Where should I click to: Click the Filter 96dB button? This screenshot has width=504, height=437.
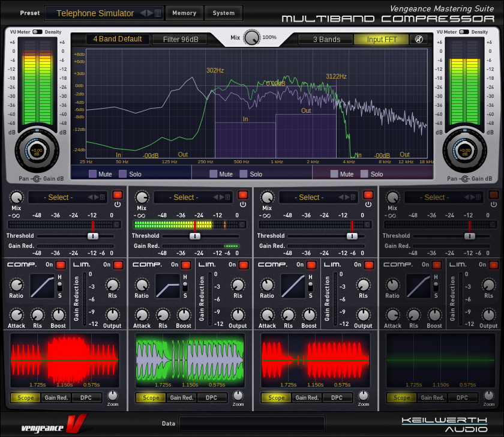click(x=181, y=39)
